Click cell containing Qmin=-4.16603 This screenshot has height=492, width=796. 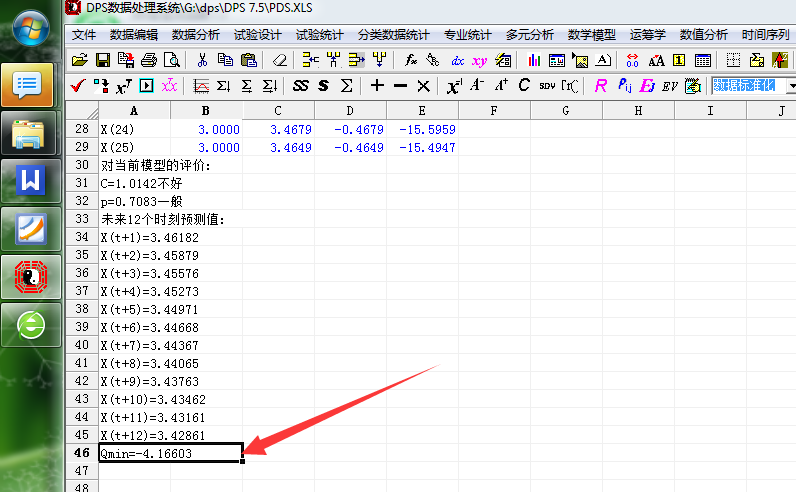pos(171,453)
